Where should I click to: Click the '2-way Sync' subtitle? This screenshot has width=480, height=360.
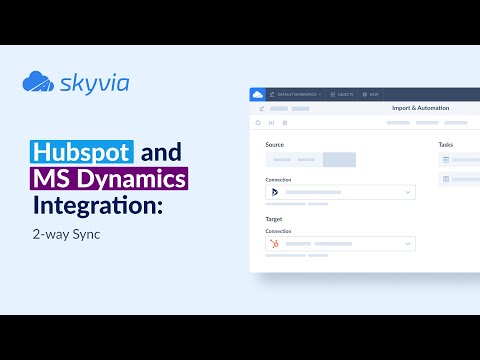66,234
